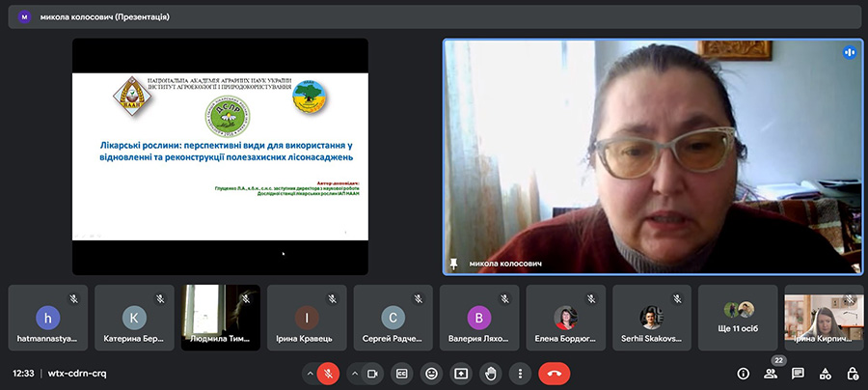The height and width of the screenshot is (390, 868).
Task: Show the participants list panel
Action: 771,374
